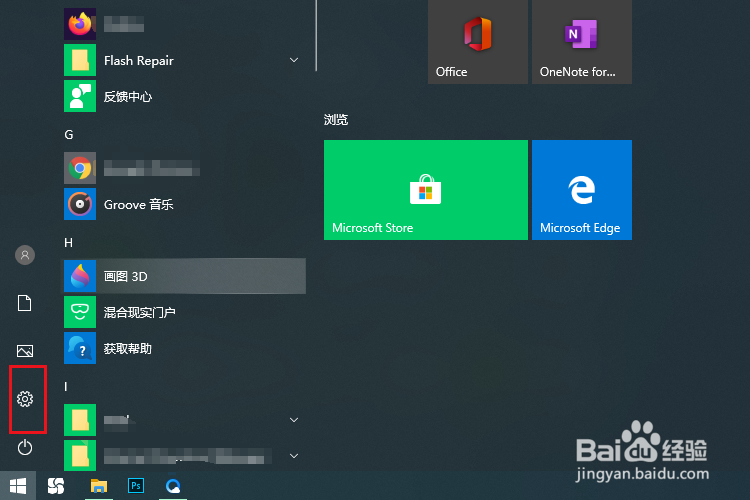Expand first folder chevron under I
750x500 pixels.
(294, 420)
